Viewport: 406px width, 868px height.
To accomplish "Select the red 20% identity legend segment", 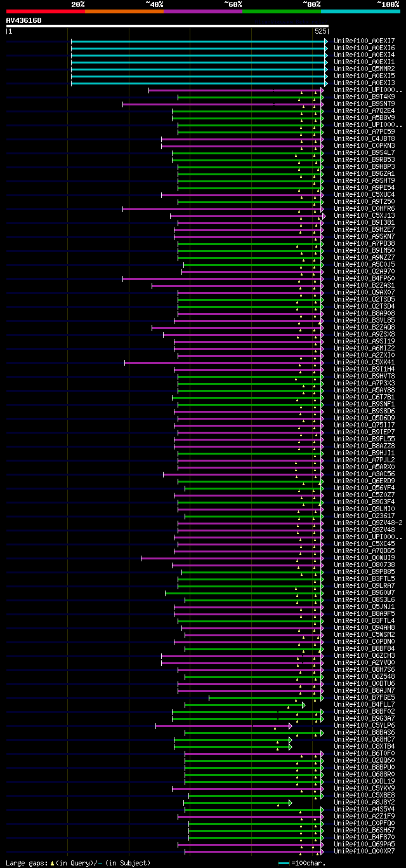I will (45, 11).
